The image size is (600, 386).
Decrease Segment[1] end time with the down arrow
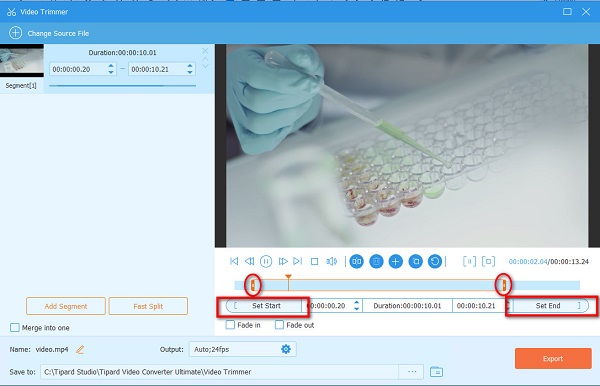(190, 72)
